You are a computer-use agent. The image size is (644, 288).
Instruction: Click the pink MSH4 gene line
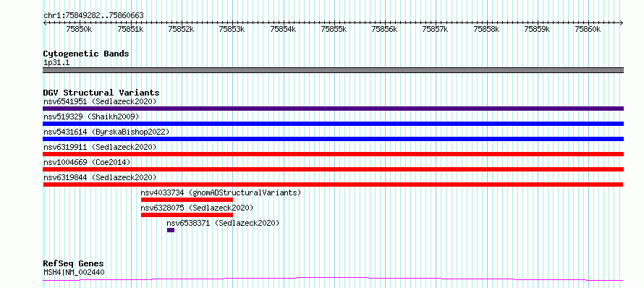[x=333, y=279]
